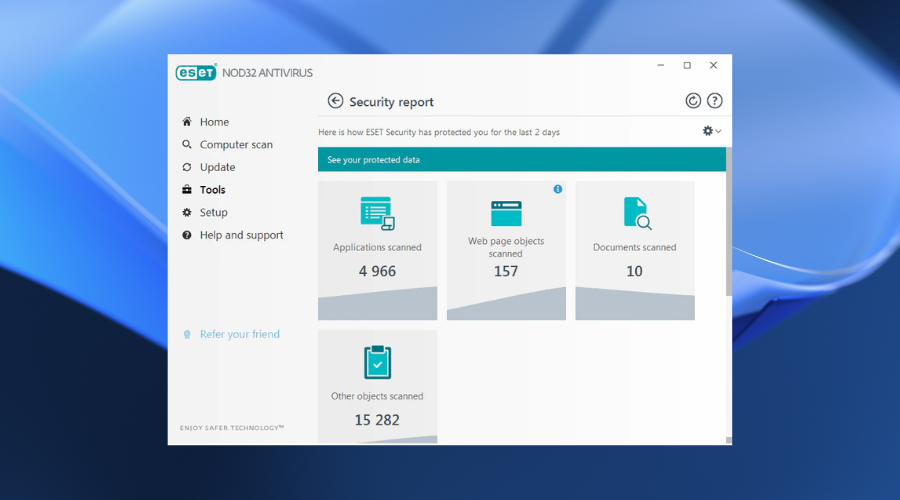Click the Other objects clipboard icon
Viewport: 900px width, 500px height.
point(377,362)
